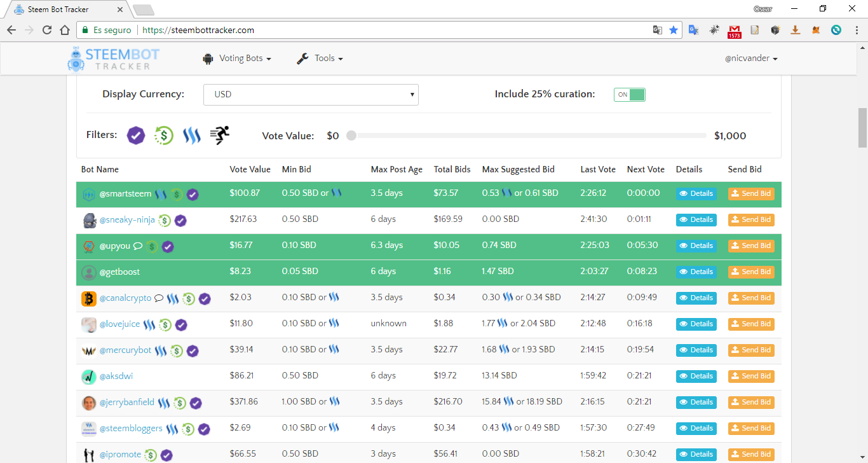Click the Max Post Age column header
The width and height of the screenshot is (868, 463).
(x=397, y=169)
